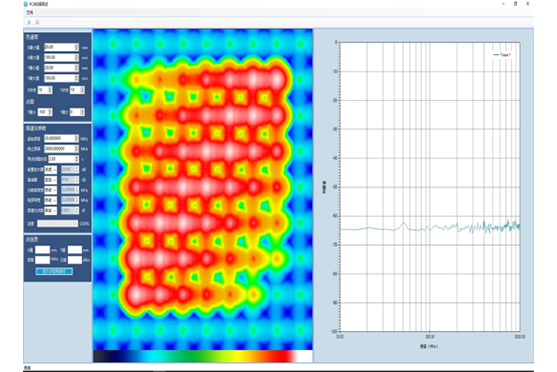Adjust the X maximum value spinner arrows
This screenshot has width=557, height=372.
pyautogui.click(x=76, y=57)
